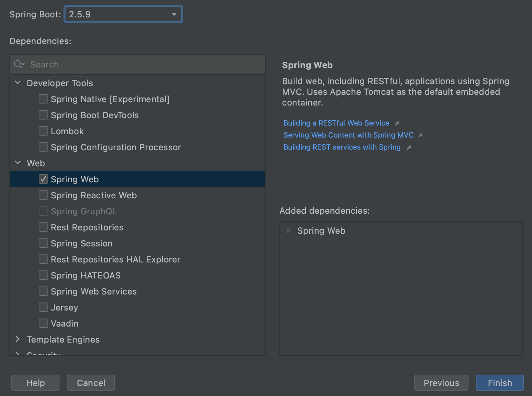Enable the Spring Session checkbox

[x=43, y=243]
